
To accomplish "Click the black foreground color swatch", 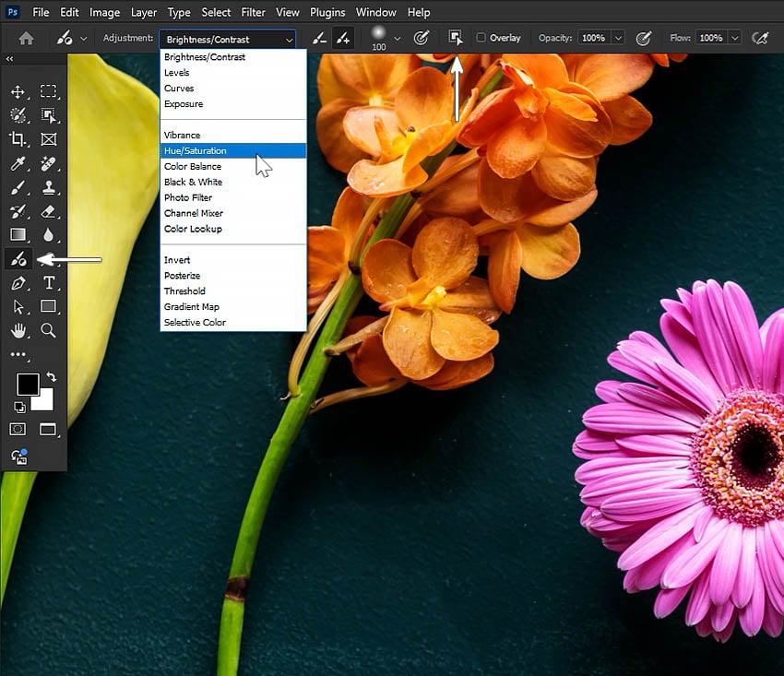I will (x=27, y=384).
